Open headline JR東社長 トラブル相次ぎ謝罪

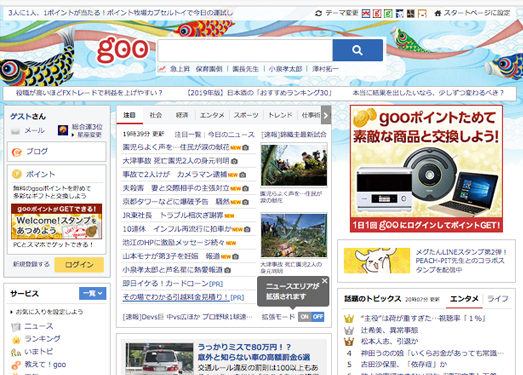pyautogui.click(x=173, y=216)
